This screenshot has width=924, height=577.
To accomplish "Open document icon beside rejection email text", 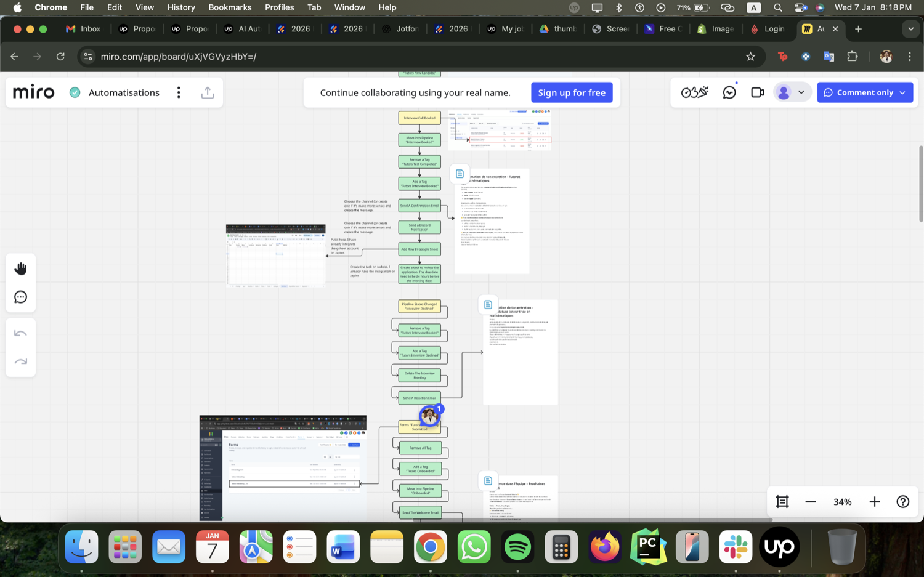I will 488,305.
